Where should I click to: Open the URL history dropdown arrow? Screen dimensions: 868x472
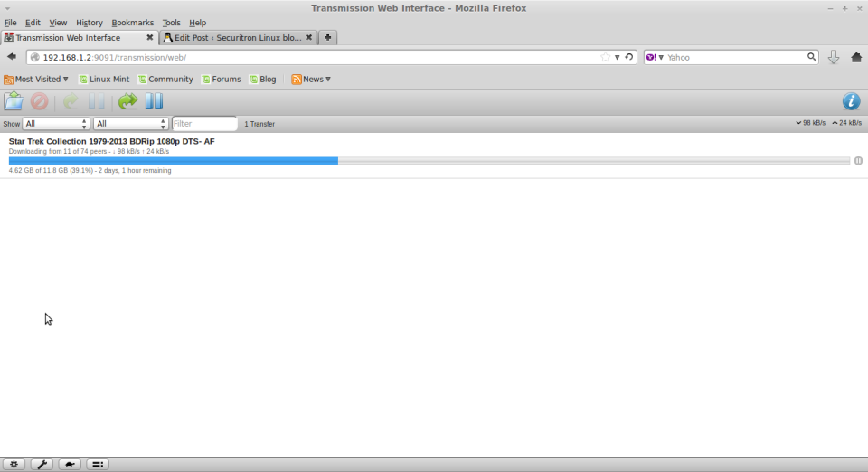coord(618,58)
